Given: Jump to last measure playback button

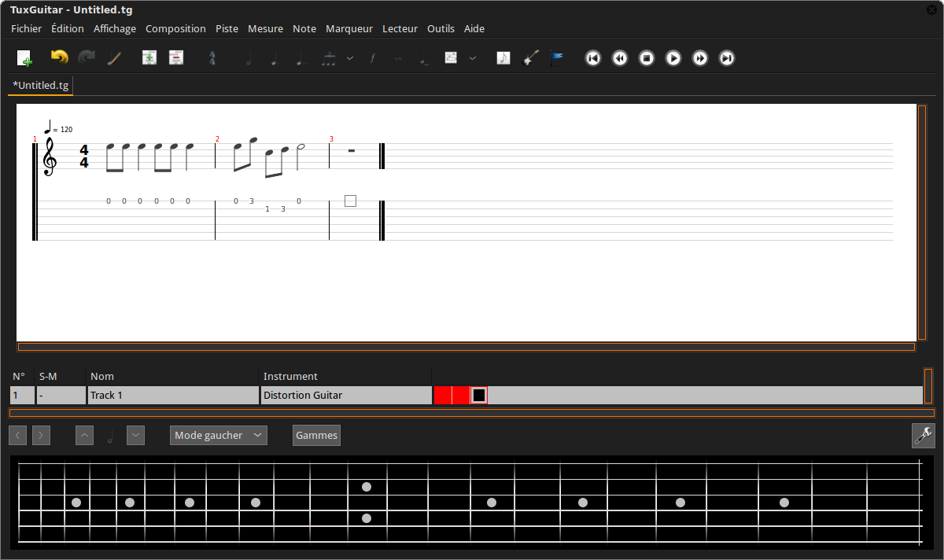Looking at the screenshot, I should [x=727, y=58].
